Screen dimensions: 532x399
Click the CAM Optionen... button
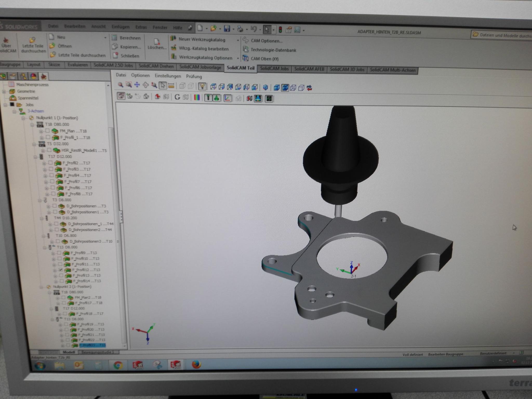pyautogui.click(x=266, y=41)
